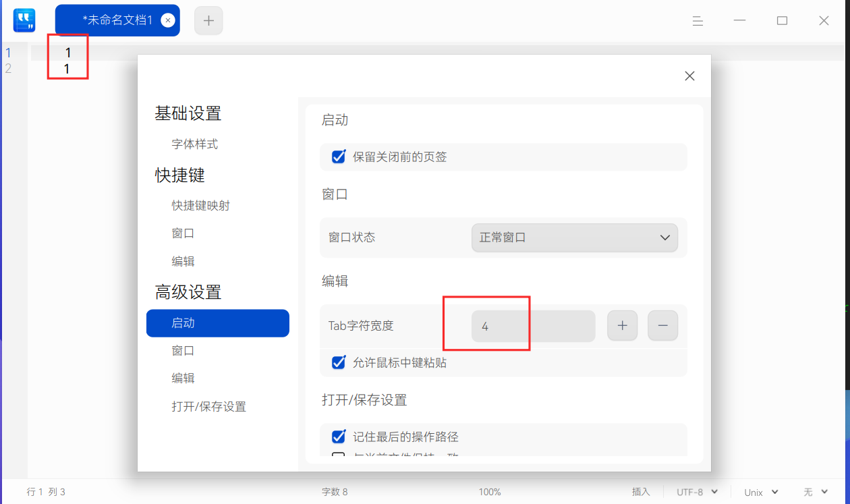The image size is (850, 504).
Task: Open the 无 syntax highlight dropdown
Action: (816, 492)
